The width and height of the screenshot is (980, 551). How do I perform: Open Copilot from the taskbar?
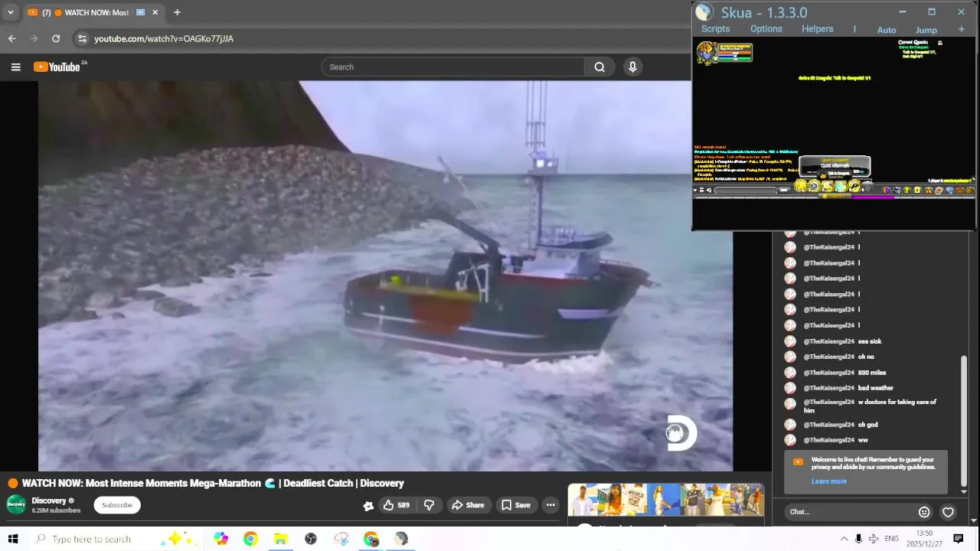(220, 539)
